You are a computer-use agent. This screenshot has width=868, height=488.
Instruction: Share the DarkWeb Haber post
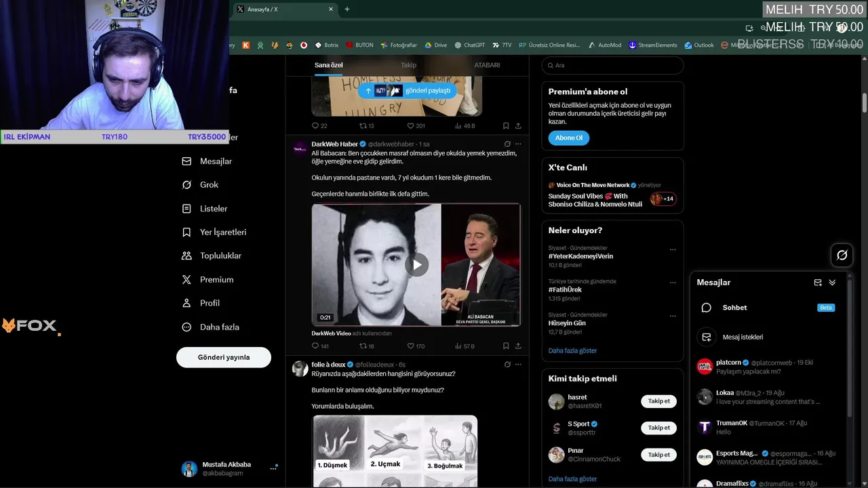pos(518,346)
